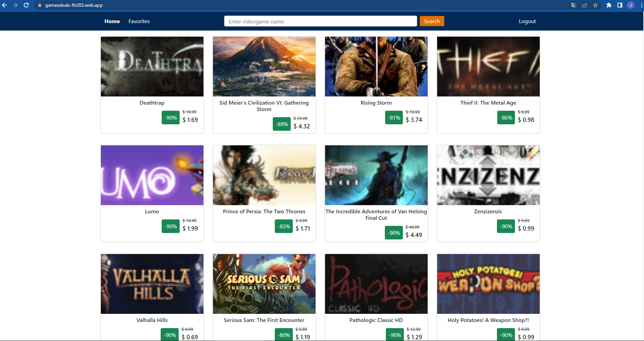Image resolution: width=644 pixels, height=341 pixels.
Task: Select the Pathologic Classic HD thumbnail
Action: [x=376, y=284]
